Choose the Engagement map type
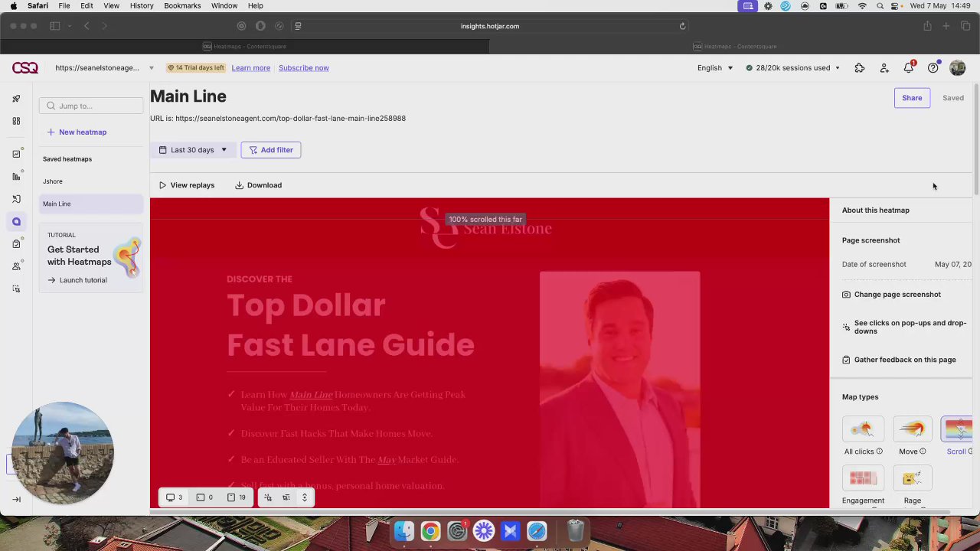 (863, 478)
